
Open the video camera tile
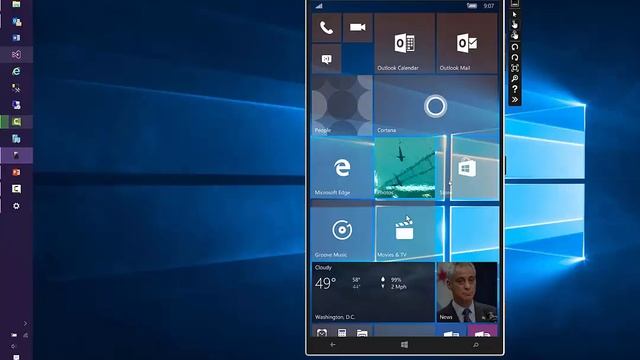click(x=358, y=27)
